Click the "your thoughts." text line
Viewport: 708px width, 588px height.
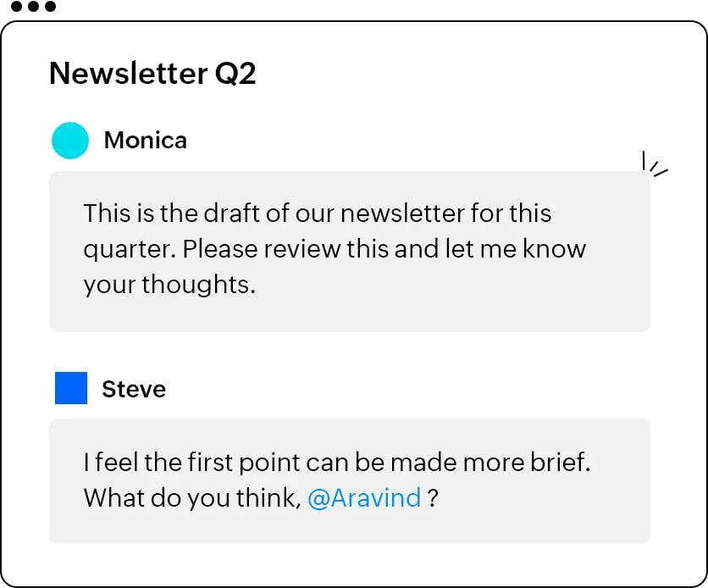(x=169, y=285)
